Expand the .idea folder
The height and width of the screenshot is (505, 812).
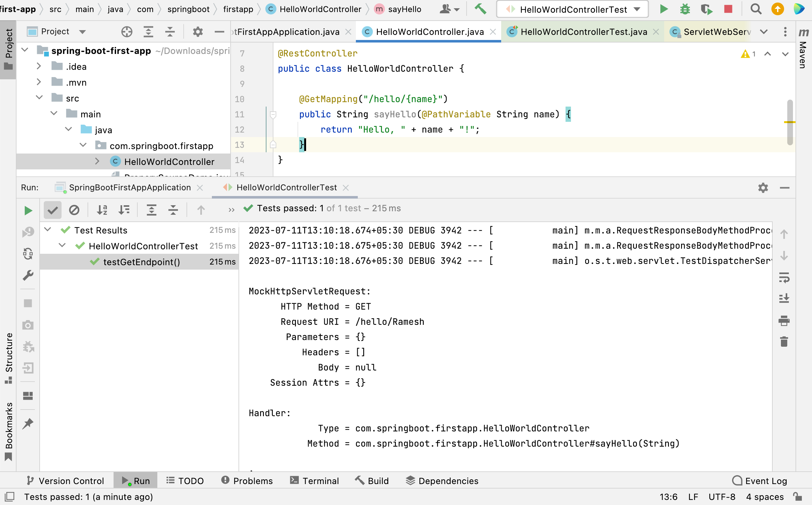pyautogui.click(x=39, y=66)
